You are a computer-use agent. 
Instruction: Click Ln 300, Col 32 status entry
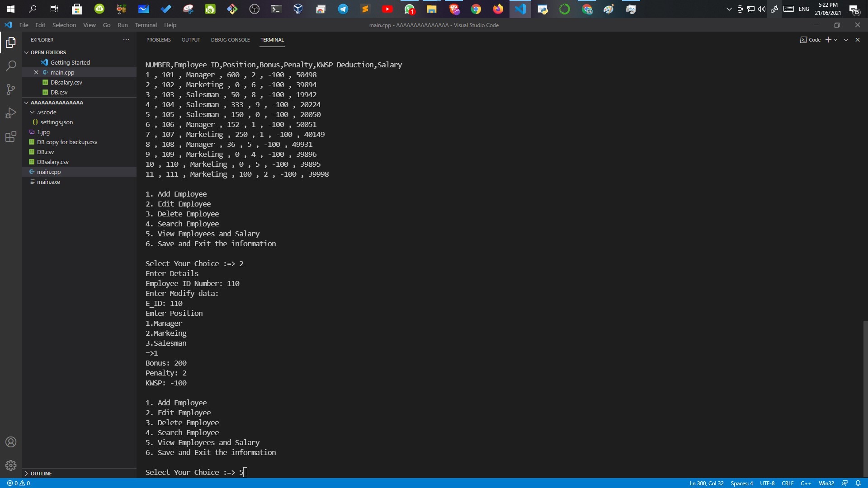point(707,483)
